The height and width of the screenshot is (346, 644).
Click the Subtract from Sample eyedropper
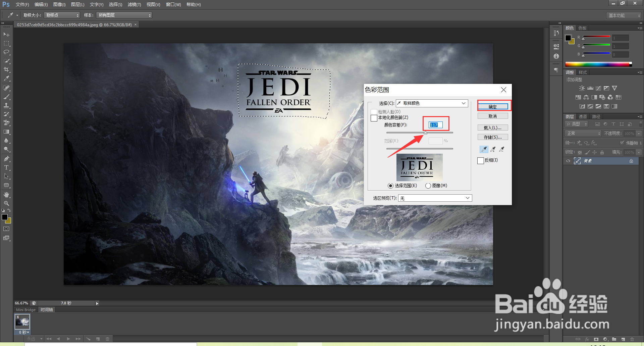coord(502,149)
